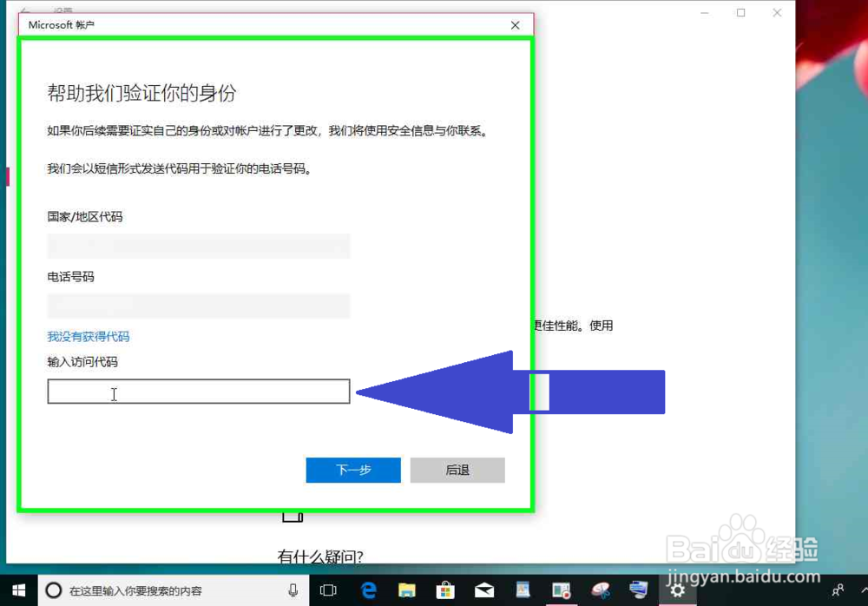
Task: Open the screen recorder icon on taskbar
Action: 562,590
